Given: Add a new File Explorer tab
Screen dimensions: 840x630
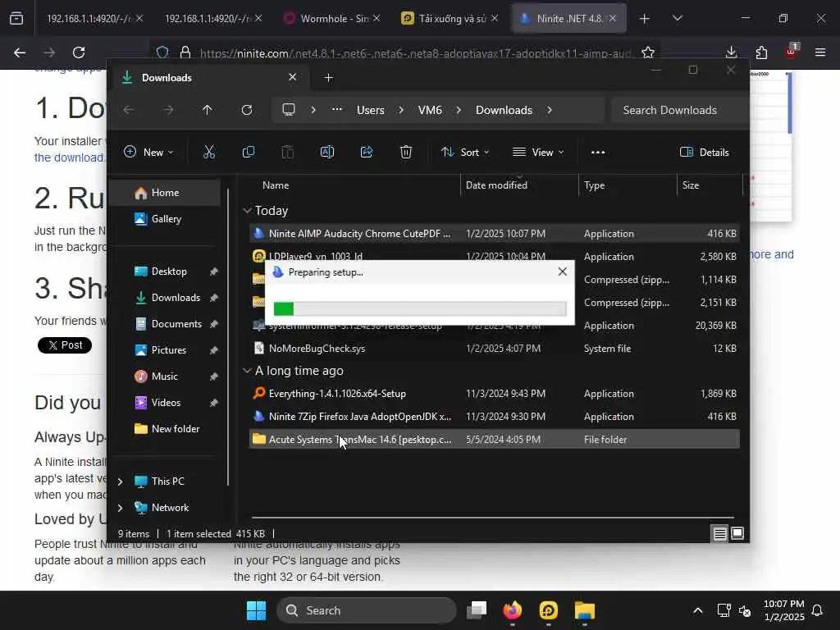Looking at the screenshot, I should pos(328,78).
